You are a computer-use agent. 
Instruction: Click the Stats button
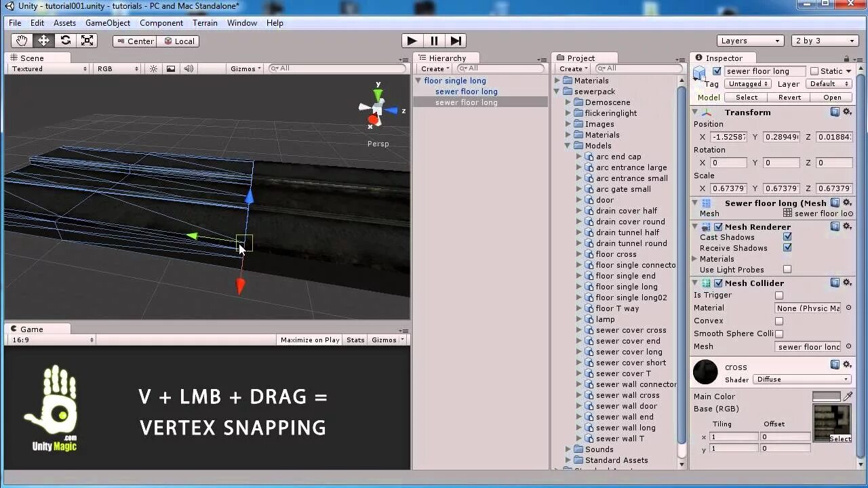tap(355, 340)
